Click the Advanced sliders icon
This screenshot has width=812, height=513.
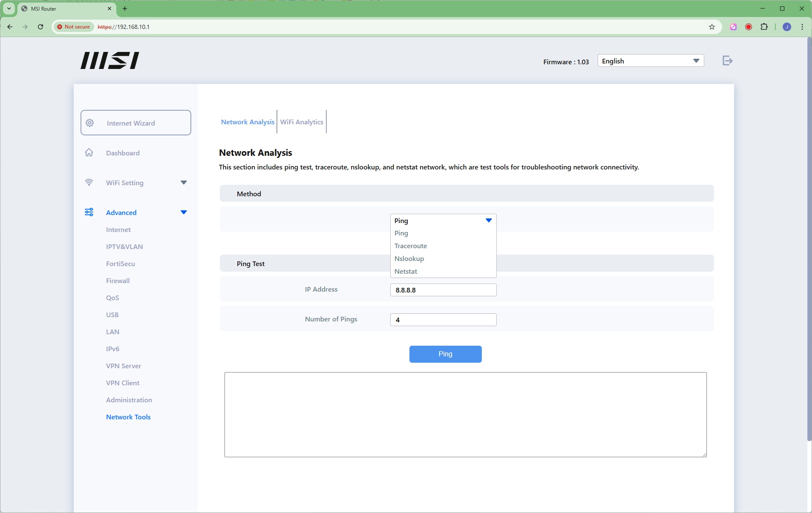(x=89, y=212)
